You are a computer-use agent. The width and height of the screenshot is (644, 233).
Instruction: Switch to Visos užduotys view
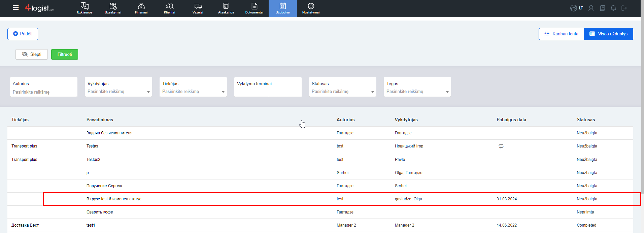coord(609,34)
